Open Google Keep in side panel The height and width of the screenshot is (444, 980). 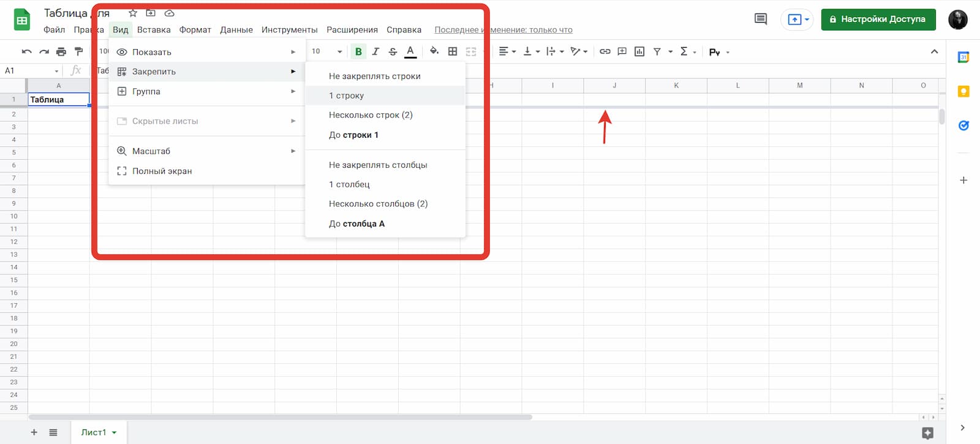point(963,92)
